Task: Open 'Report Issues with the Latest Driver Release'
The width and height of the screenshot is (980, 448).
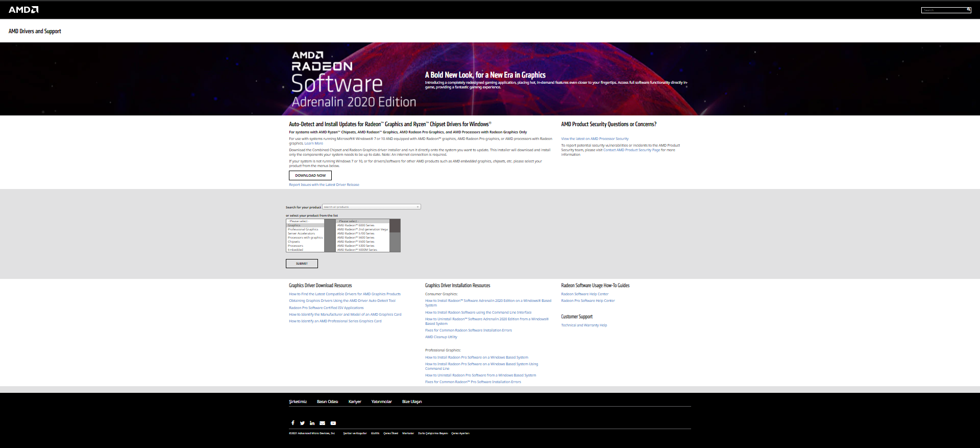Action: [324, 185]
